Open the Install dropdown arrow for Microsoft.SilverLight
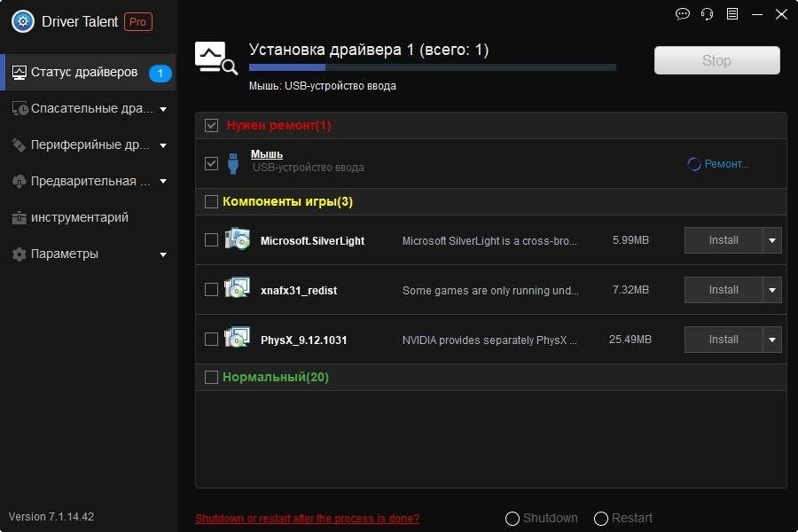Viewport: 798px width, 532px height. tap(772, 240)
